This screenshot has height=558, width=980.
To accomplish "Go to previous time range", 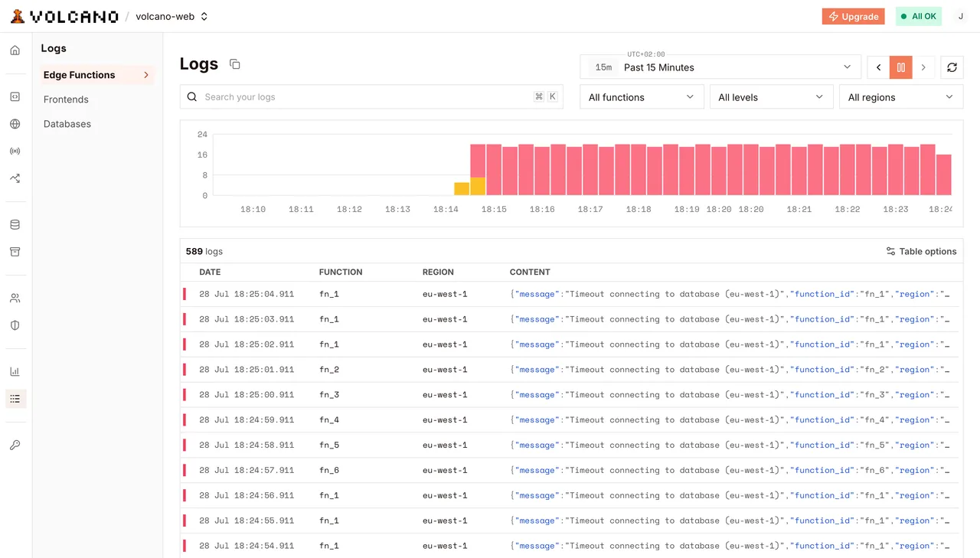I will pos(878,67).
